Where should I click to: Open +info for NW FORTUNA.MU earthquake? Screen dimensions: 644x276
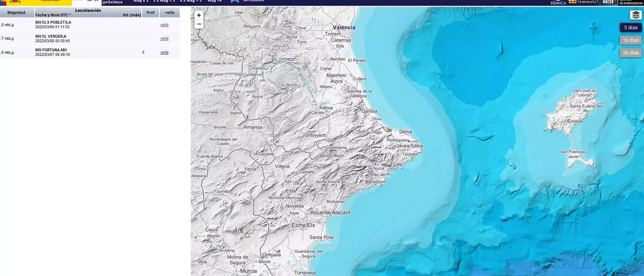(164, 52)
